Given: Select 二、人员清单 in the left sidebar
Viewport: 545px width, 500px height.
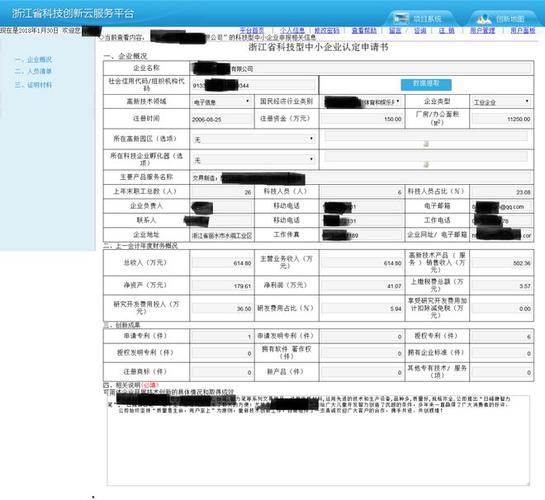Looking at the screenshot, I should (33, 71).
